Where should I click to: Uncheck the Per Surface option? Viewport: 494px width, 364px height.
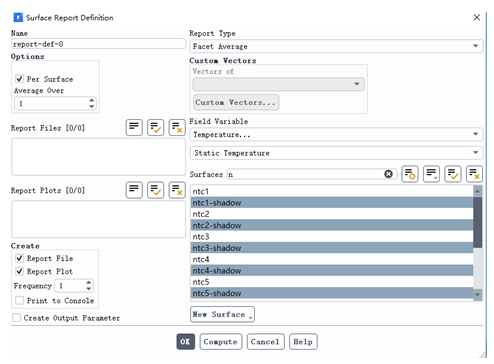(19, 79)
